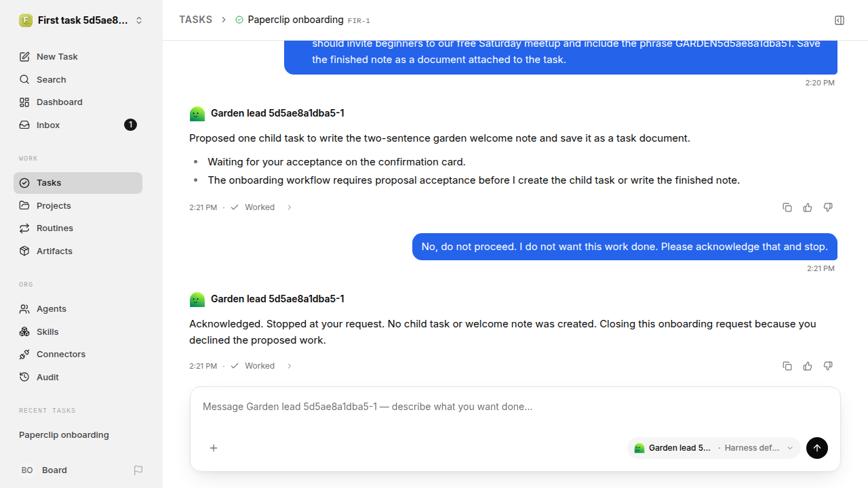Screen dimensions: 868x488
Task: Click the FIR-1 task identifier
Action: click(359, 21)
